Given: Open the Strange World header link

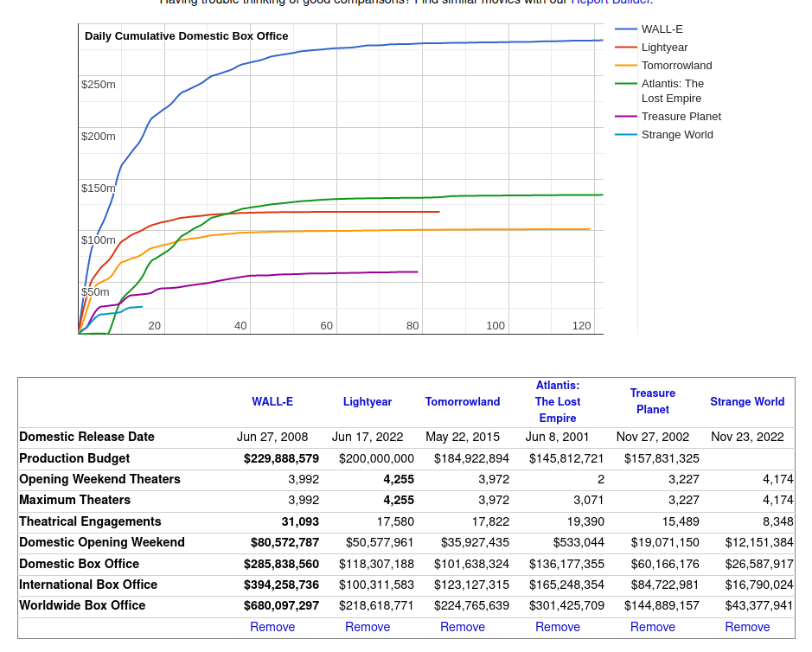Looking at the screenshot, I should [x=747, y=402].
